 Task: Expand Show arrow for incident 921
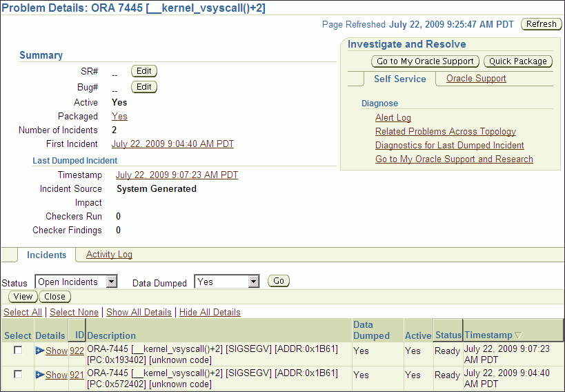[x=40, y=375]
